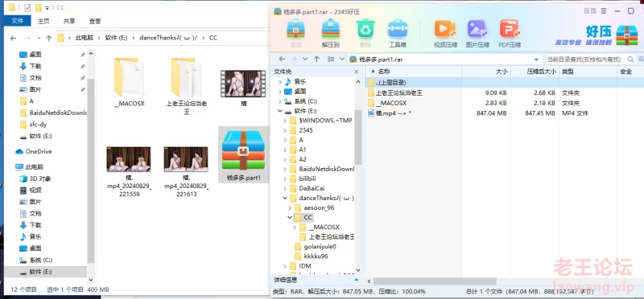The image size is (644, 299).
Task: Click the 好压 file list horizontal scrollbar
Action: click(435, 281)
